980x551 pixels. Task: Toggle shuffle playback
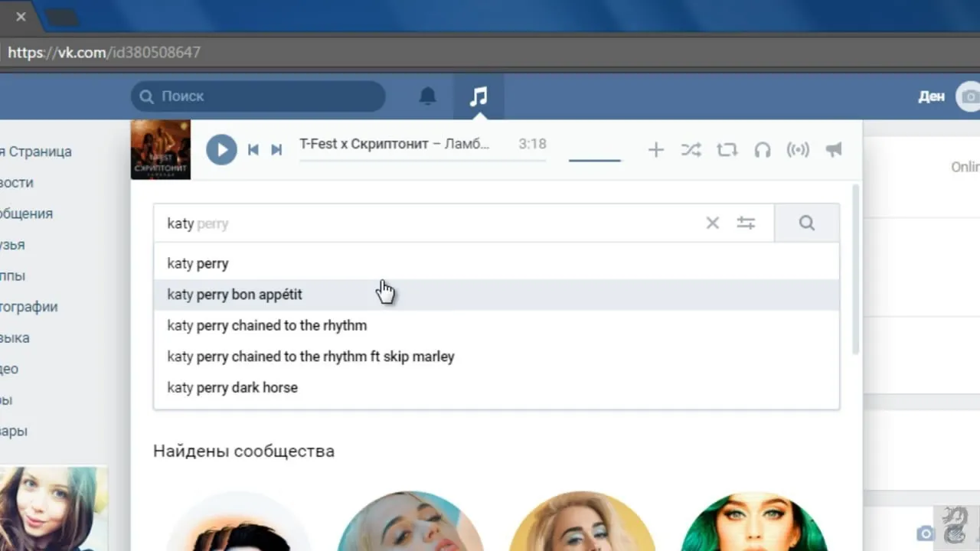pyautogui.click(x=691, y=150)
